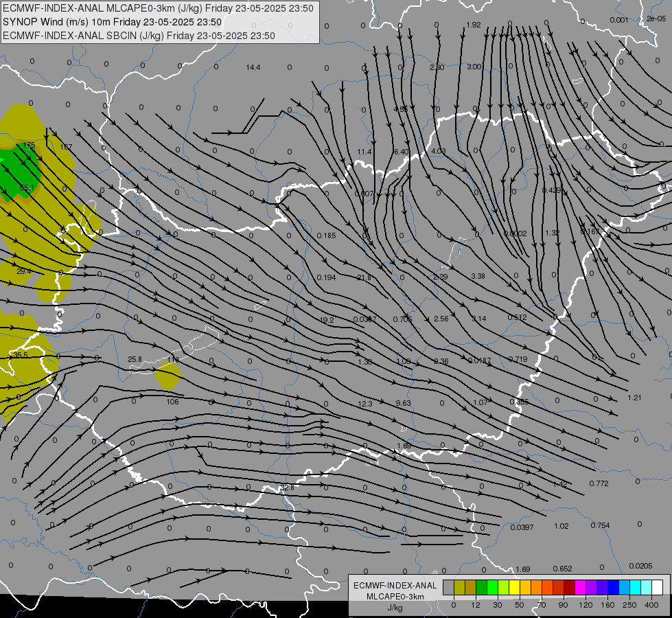Click the map value '0.0205'

coord(640,566)
